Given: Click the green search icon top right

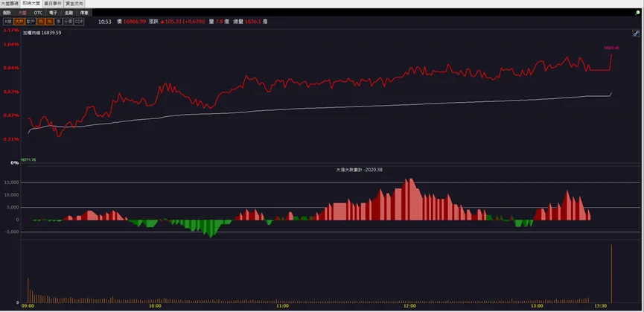Looking at the screenshot, I should click(x=637, y=13).
